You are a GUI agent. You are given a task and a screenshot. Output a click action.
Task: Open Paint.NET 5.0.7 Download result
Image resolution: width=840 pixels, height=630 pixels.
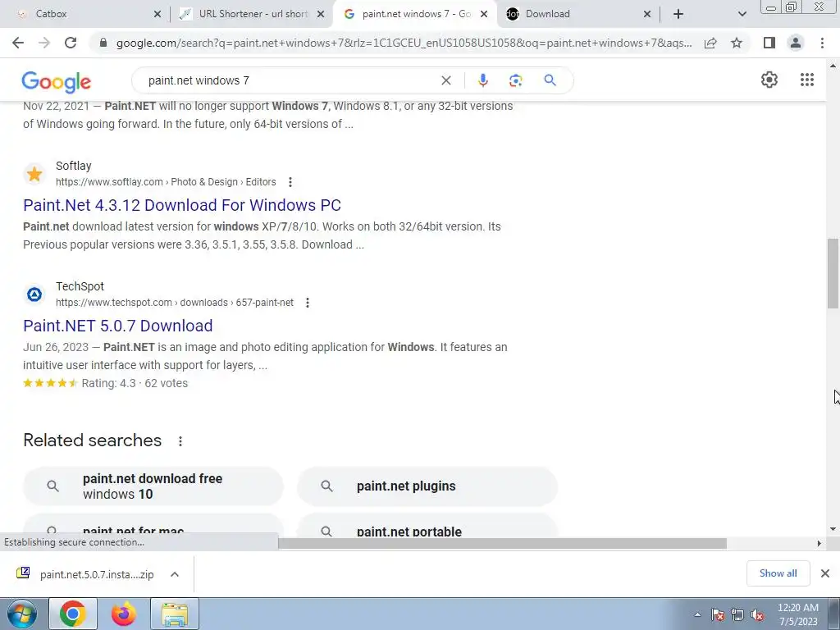tap(118, 326)
